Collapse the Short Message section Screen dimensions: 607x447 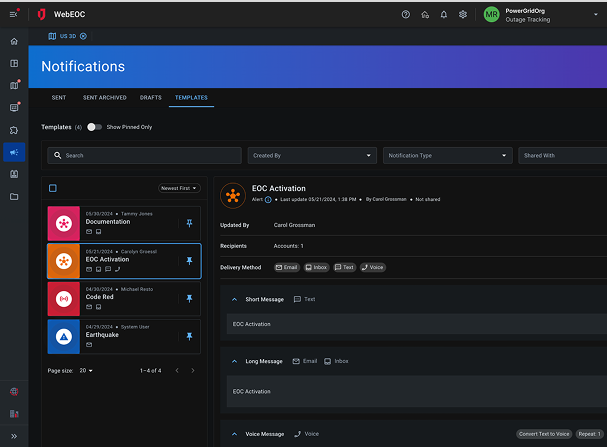234,299
